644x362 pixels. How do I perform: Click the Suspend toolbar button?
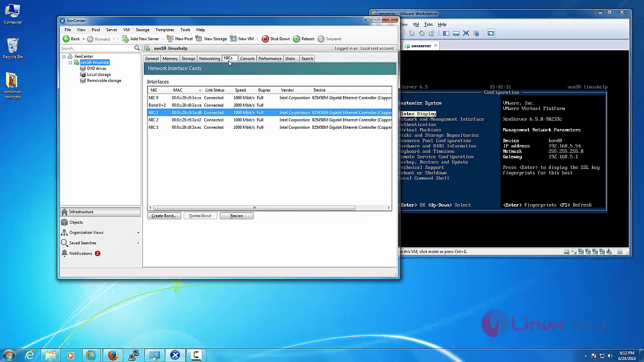[330, 39]
